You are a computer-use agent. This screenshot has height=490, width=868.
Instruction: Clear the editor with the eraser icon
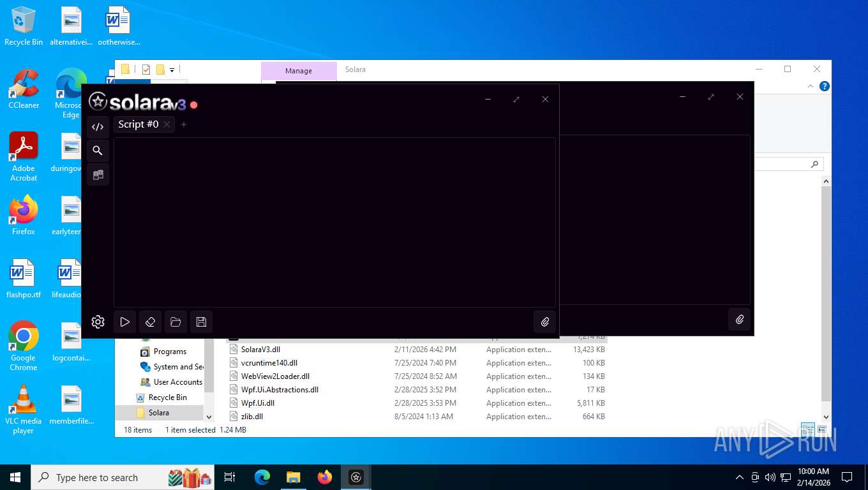point(151,322)
